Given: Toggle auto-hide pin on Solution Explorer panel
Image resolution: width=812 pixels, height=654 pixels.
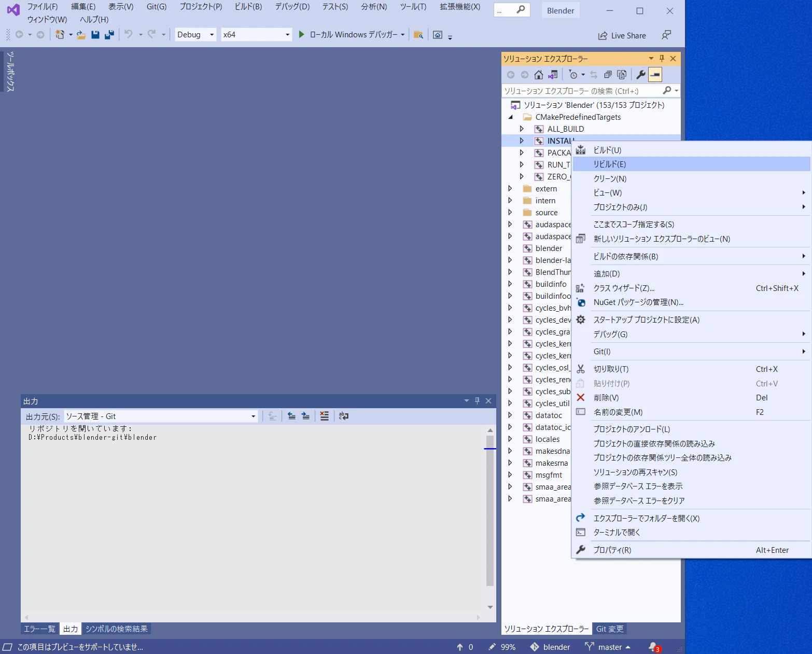Looking at the screenshot, I should point(662,59).
